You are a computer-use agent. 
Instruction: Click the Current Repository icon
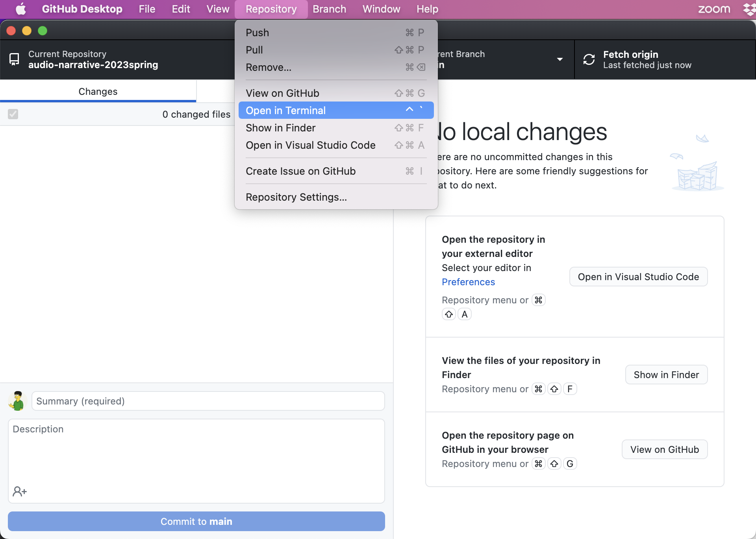coord(15,58)
